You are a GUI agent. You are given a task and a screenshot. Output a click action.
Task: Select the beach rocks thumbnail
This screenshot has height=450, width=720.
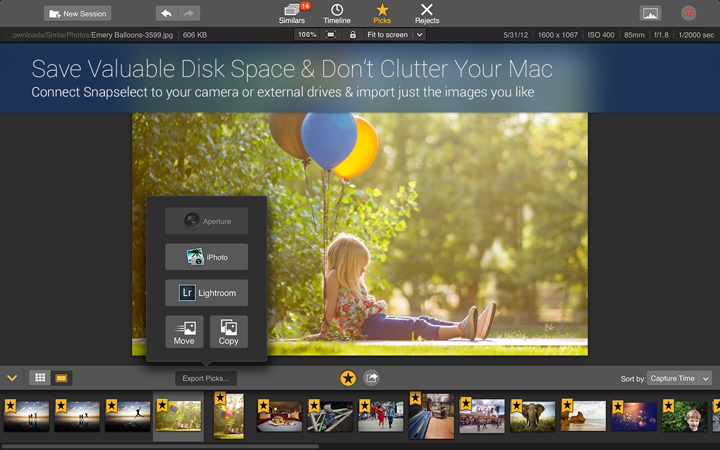pos(583,416)
